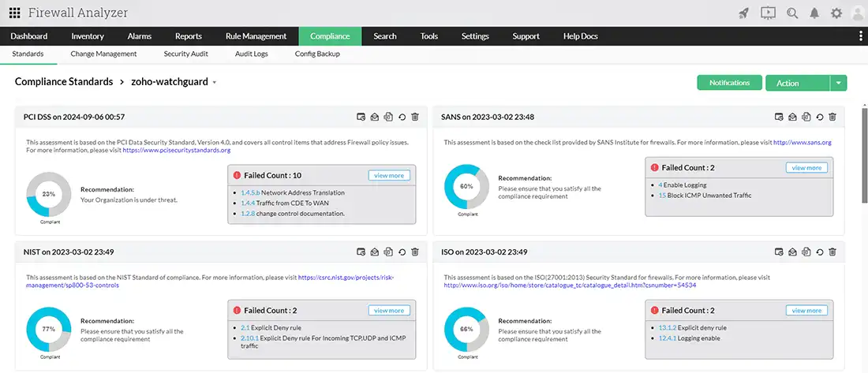Select the Compliance menu
Viewport: 868px width, 373px height.
click(330, 36)
